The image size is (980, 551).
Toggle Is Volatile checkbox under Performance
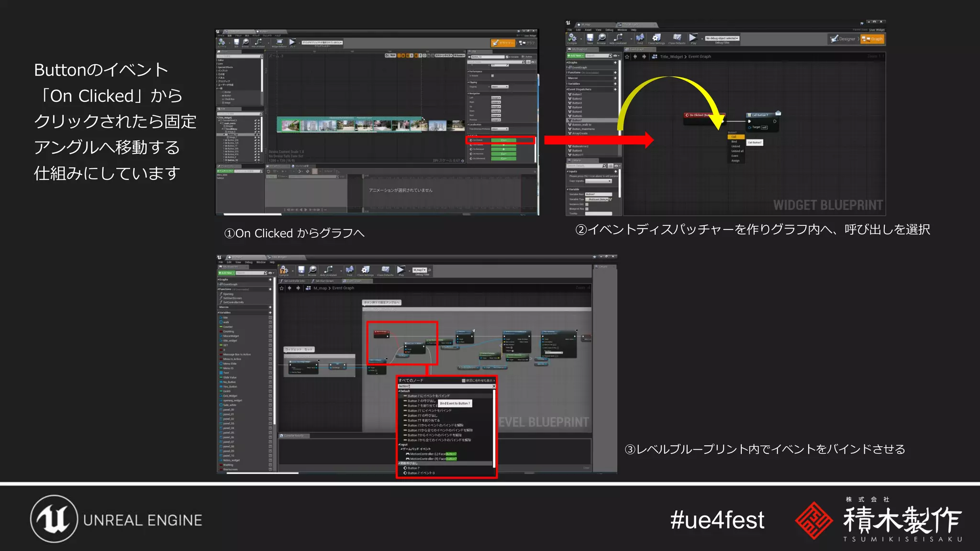pos(492,76)
